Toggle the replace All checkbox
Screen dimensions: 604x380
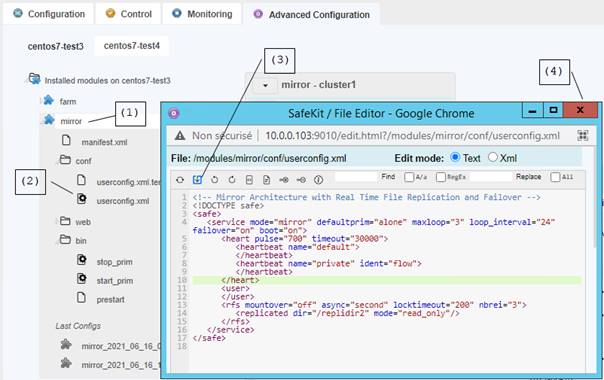click(x=555, y=177)
